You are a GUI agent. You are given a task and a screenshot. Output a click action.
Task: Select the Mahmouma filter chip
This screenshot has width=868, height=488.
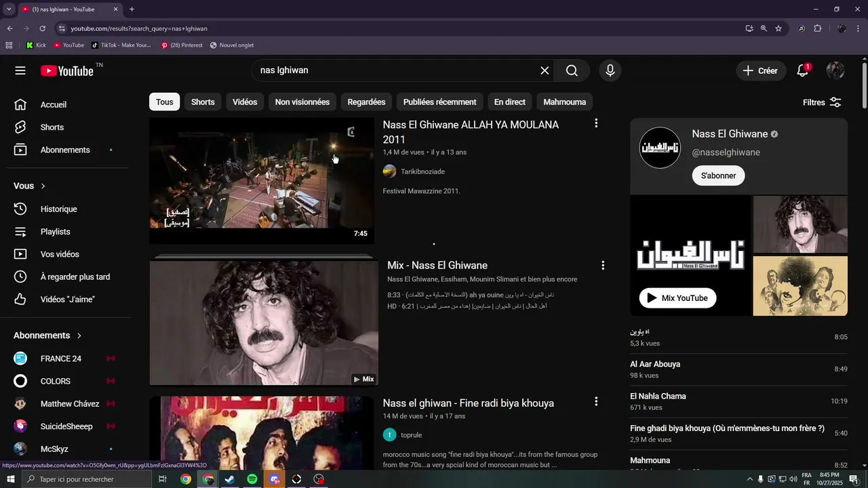coord(565,102)
